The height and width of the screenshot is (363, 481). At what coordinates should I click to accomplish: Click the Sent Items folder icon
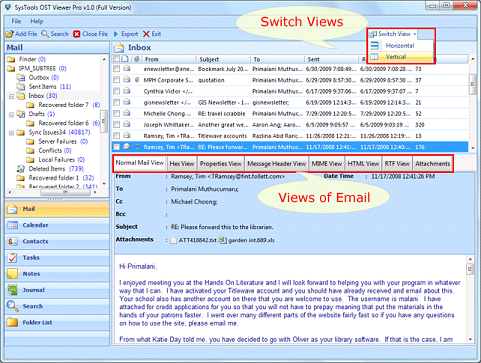pos(21,87)
